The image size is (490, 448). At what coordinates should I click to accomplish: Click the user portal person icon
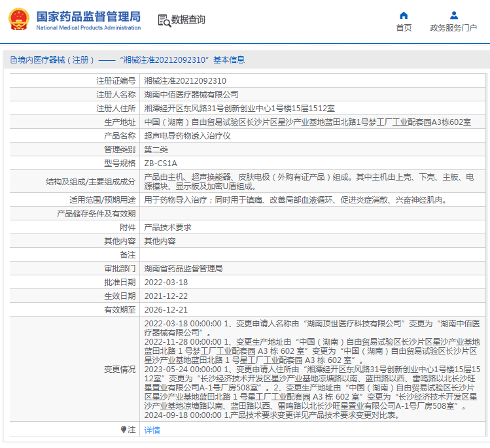click(454, 15)
